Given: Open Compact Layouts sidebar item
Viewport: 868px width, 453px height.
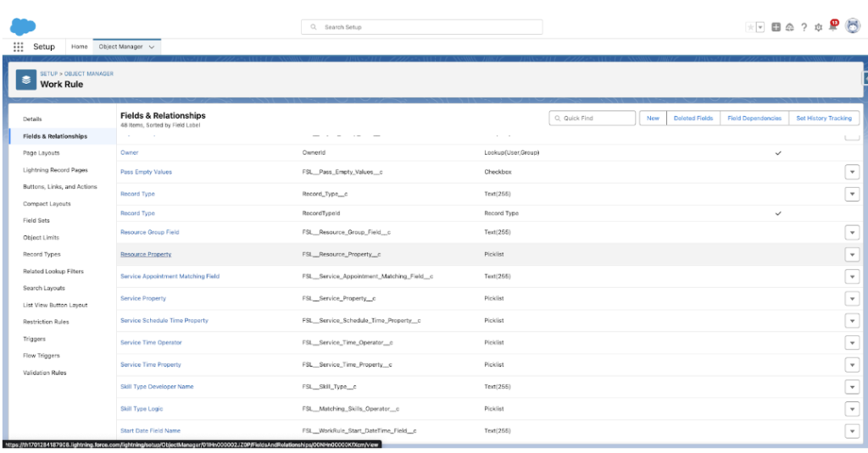Looking at the screenshot, I should click(x=47, y=203).
